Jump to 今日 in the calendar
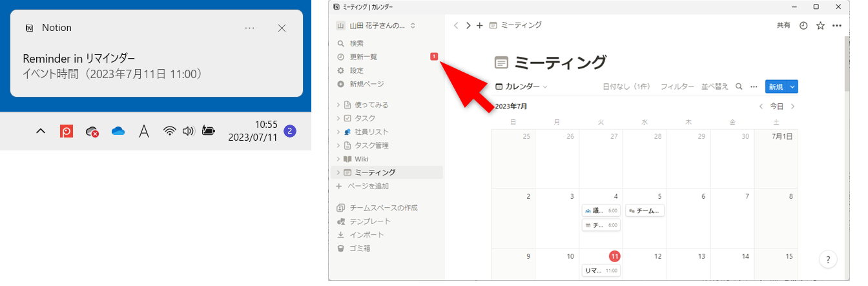This screenshot has width=868, height=286. pyautogui.click(x=776, y=107)
